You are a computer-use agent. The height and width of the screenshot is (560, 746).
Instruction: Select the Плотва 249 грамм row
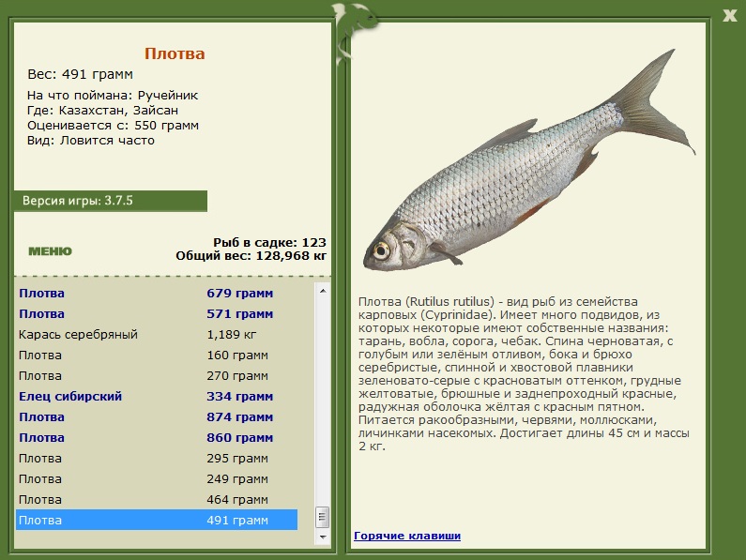[x=157, y=479]
